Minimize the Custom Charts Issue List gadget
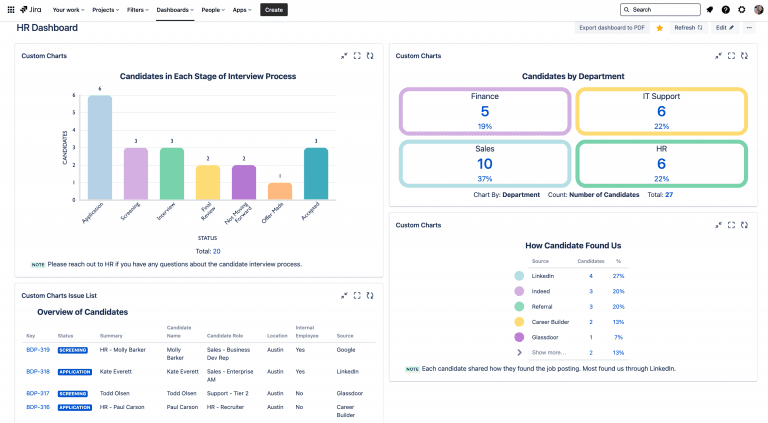This screenshot has width=768, height=423. pos(344,296)
